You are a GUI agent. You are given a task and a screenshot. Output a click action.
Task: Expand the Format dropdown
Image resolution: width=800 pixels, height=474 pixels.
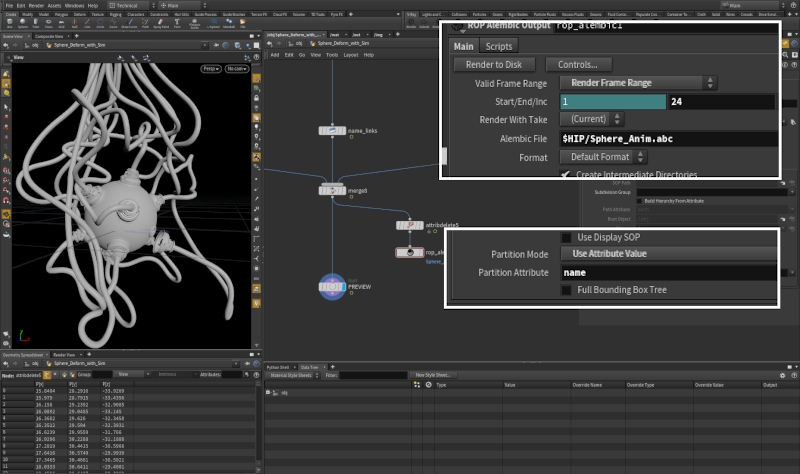click(604, 157)
